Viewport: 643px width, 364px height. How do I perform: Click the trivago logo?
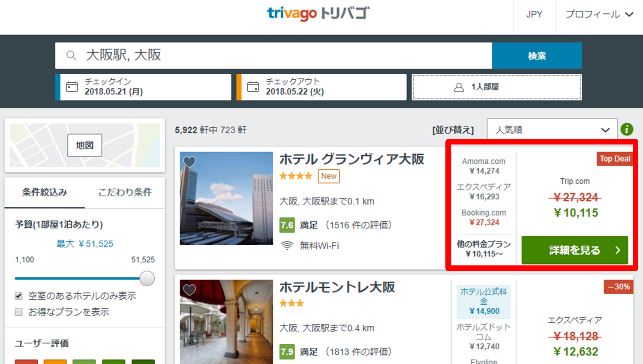(x=318, y=14)
